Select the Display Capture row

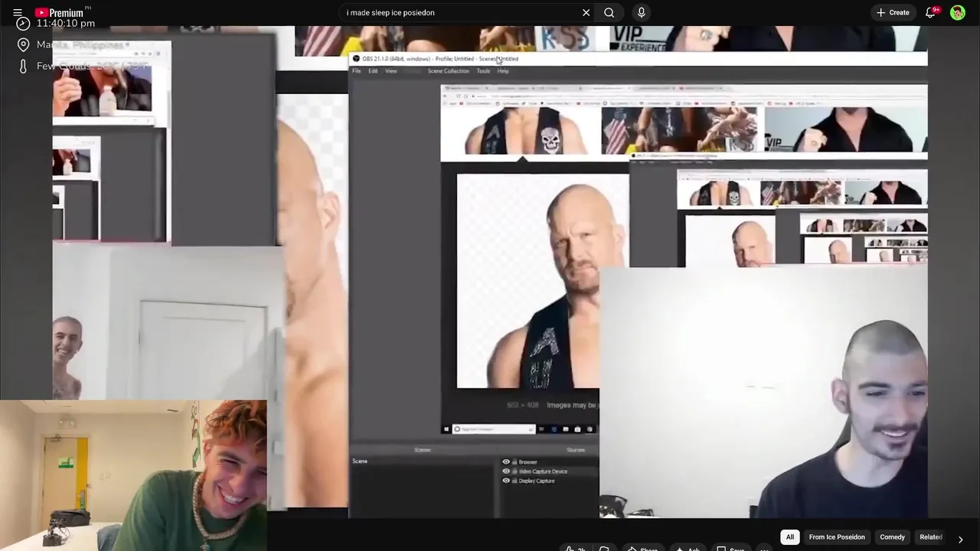(549, 481)
